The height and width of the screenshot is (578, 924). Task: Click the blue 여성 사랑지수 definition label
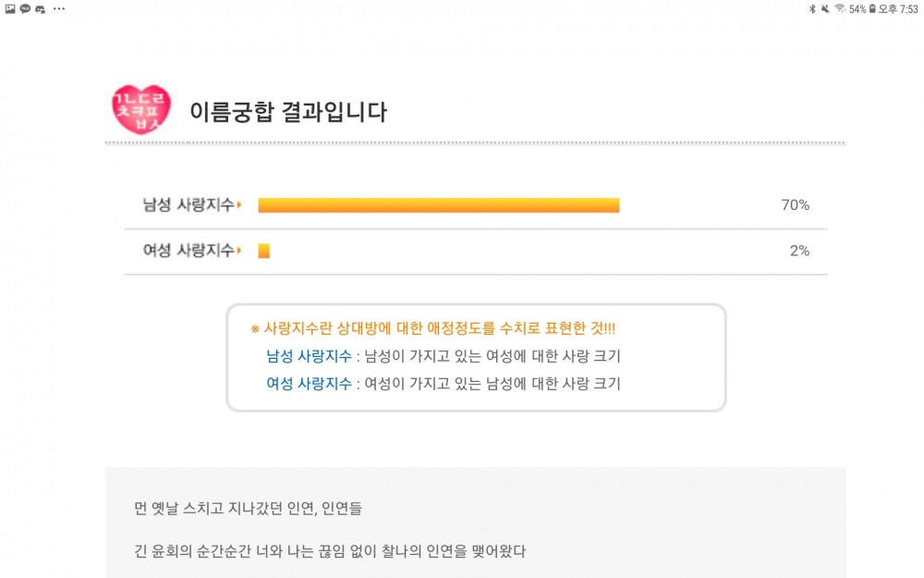point(309,384)
